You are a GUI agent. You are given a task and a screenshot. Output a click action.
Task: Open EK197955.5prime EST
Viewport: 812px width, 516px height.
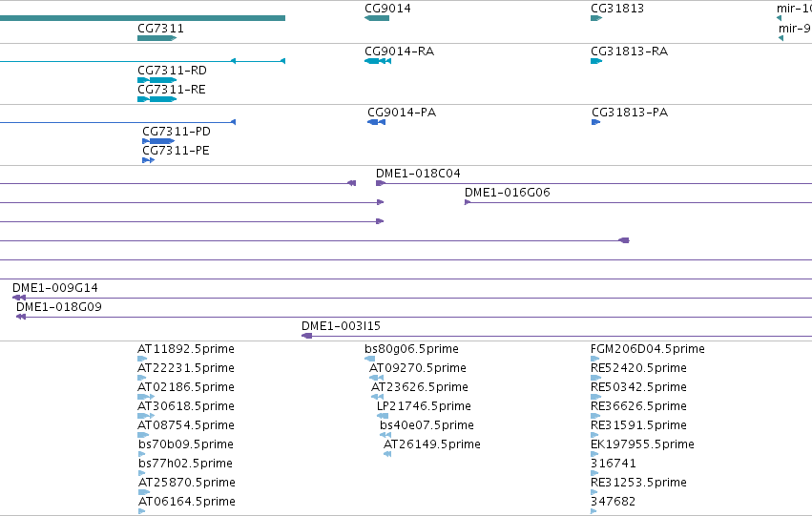coord(594,454)
